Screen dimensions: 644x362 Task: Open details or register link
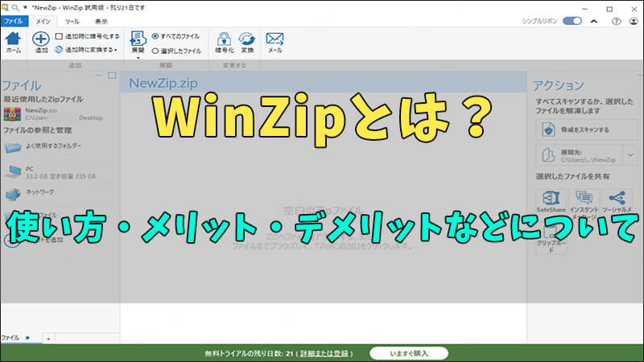click(324, 353)
